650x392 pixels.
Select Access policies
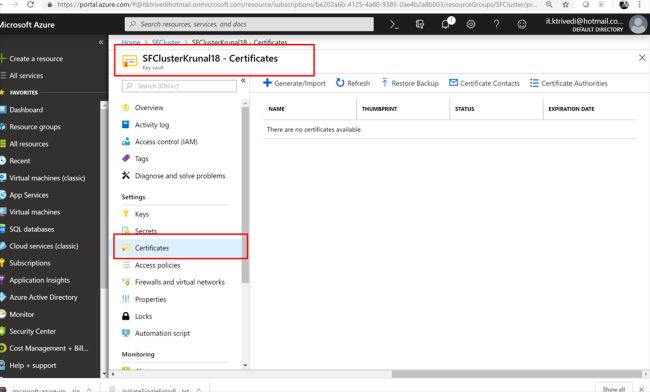pos(157,265)
